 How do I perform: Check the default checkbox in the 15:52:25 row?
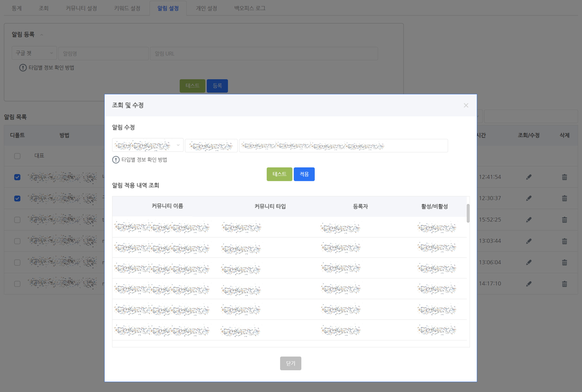click(17, 220)
